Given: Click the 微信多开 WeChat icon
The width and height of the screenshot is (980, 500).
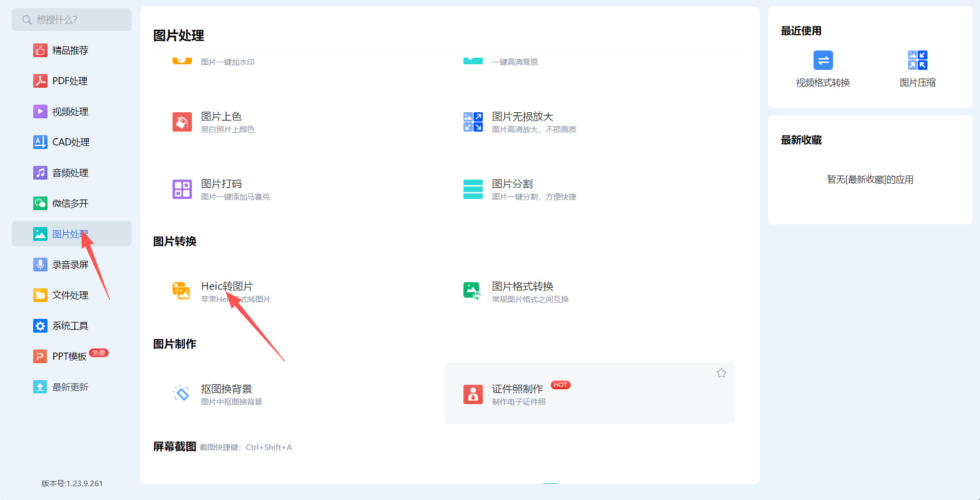Looking at the screenshot, I should click(40, 204).
